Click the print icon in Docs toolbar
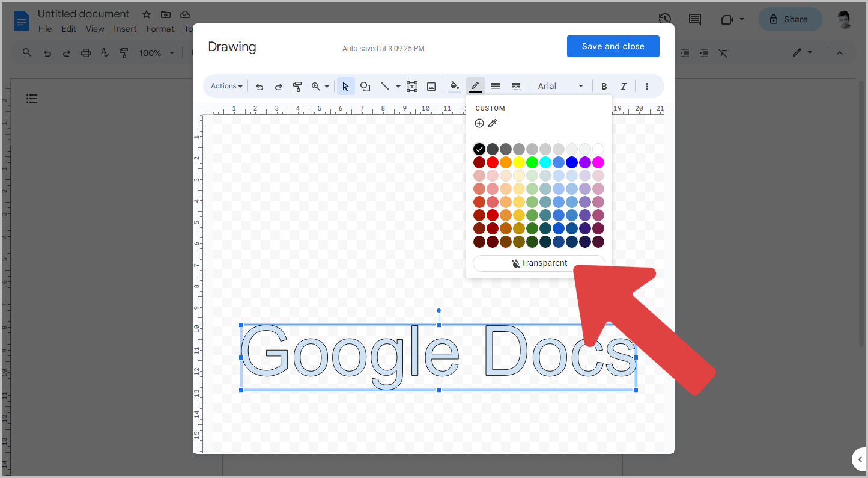Image resolution: width=868 pixels, height=478 pixels. tap(86, 53)
